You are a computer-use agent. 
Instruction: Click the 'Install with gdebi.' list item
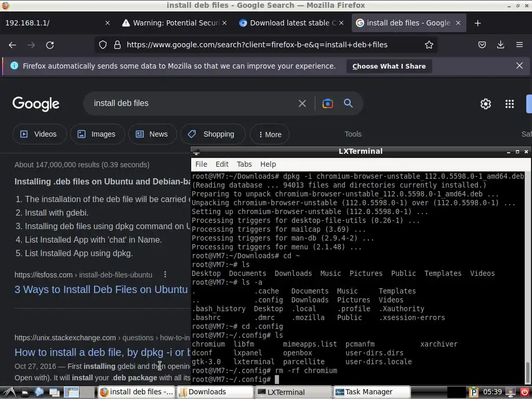57,212
